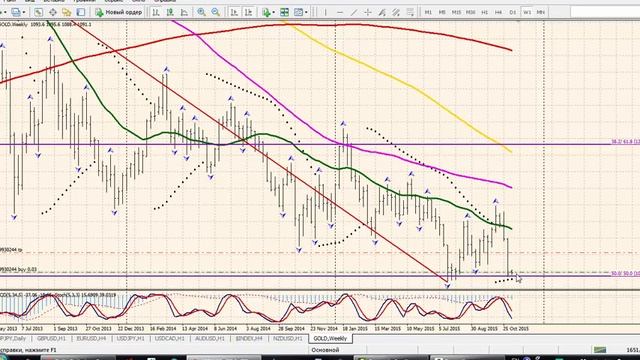Click the 18 Jan 2015 date label
This screenshot has width=640, height=360.
coord(355,328)
